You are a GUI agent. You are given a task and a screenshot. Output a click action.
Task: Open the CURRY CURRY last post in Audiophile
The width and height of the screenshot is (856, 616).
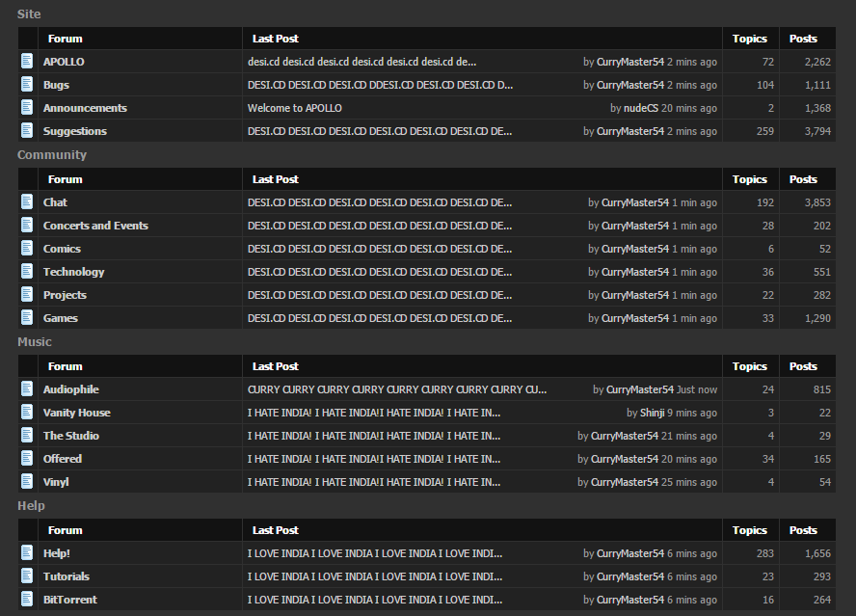[x=397, y=389]
